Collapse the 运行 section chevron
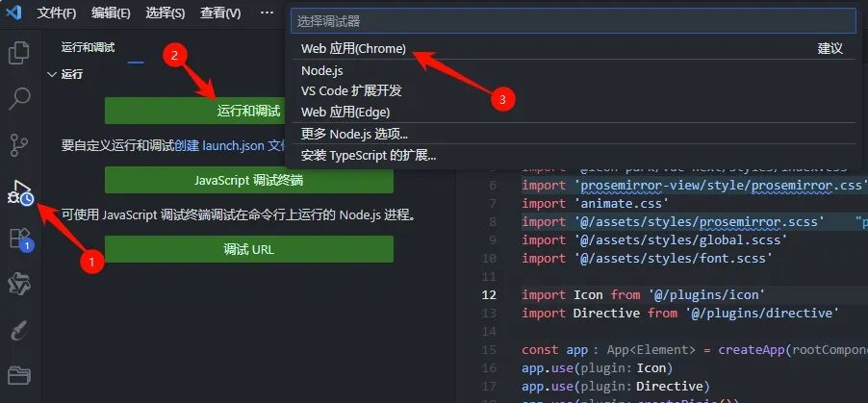This screenshot has height=403, width=868. coord(53,74)
